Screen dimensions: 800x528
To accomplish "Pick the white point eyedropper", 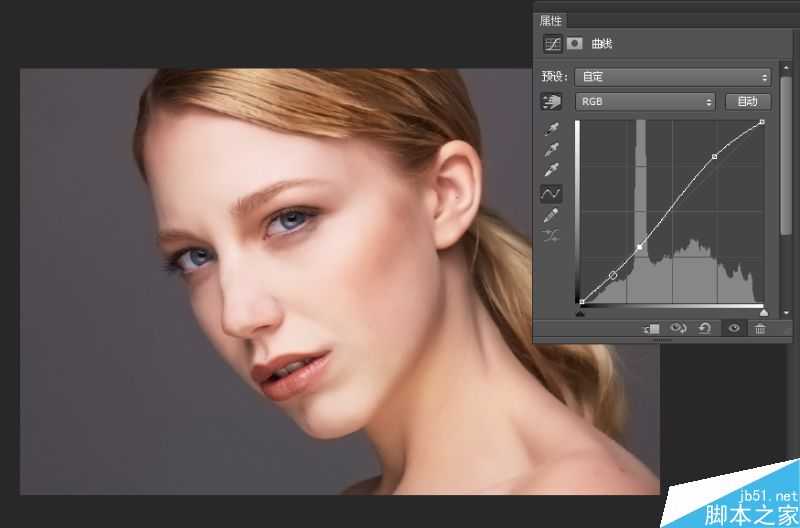I will pos(551,171).
